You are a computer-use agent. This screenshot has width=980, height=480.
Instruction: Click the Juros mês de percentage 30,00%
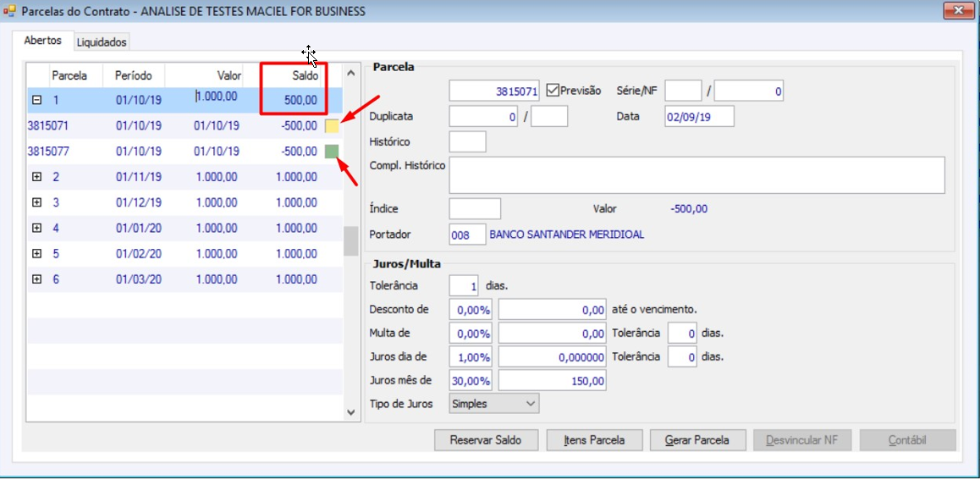coord(471,380)
